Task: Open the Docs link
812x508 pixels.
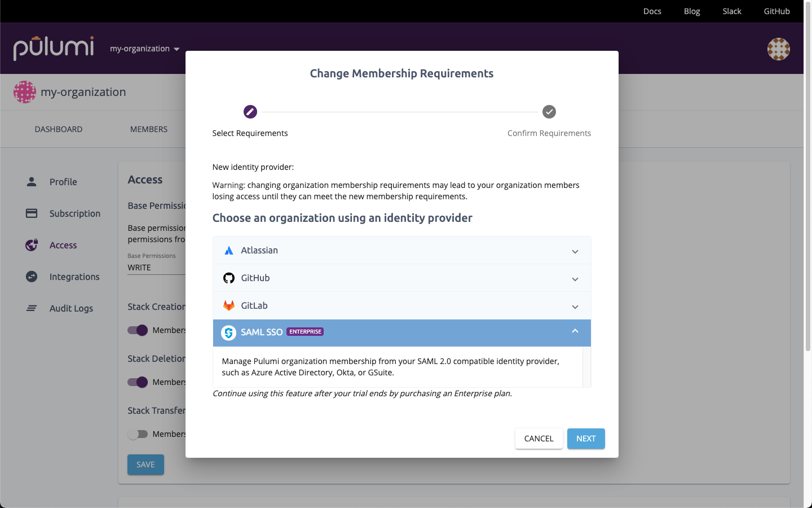Action: (x=652, y=11)
